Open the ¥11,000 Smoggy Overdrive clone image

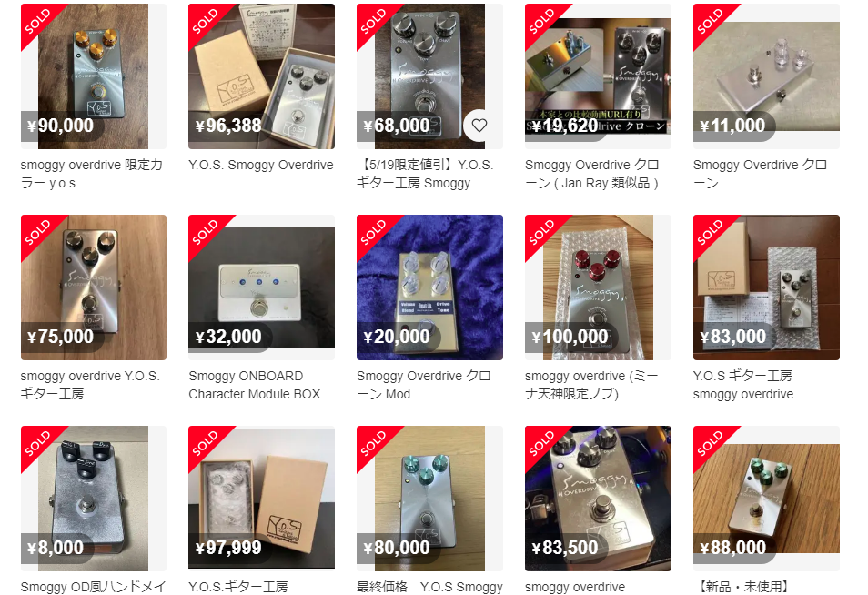tap(766, 76)
